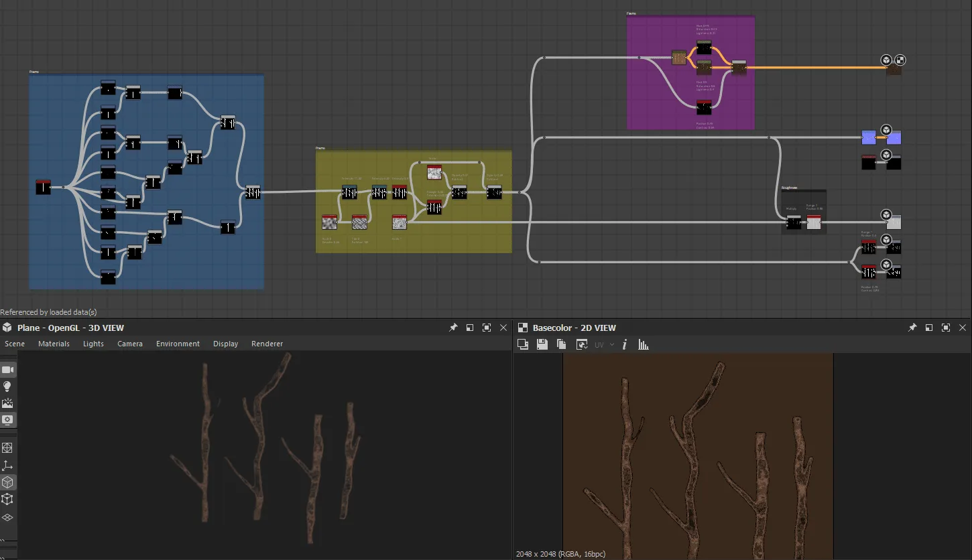Open the Display menu
This screenshot has width=972, height=560.
[225, 344]
